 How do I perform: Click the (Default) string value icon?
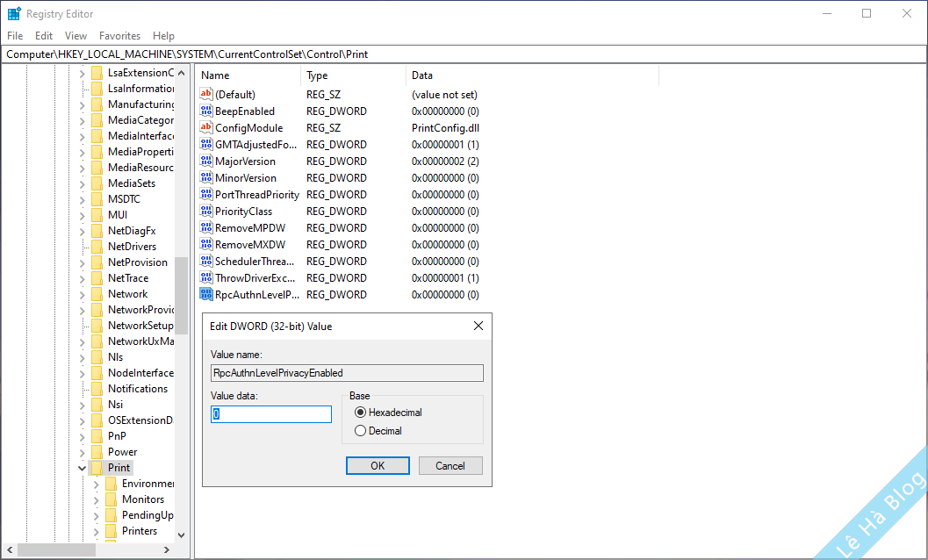tap(206, 95)
